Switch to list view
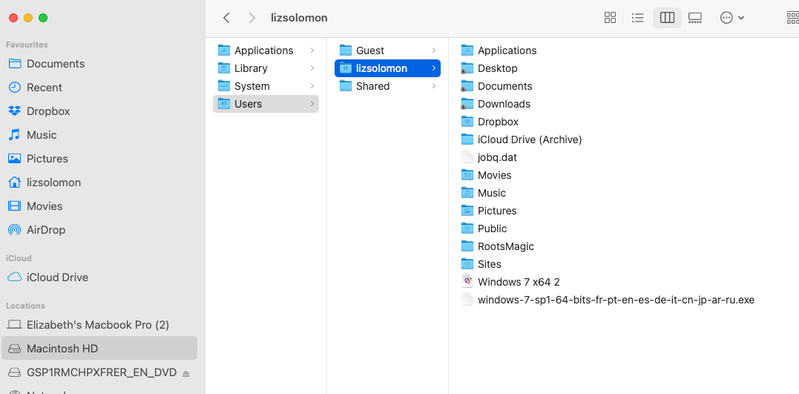Screen dimensions: 799x394 point(637,18)
